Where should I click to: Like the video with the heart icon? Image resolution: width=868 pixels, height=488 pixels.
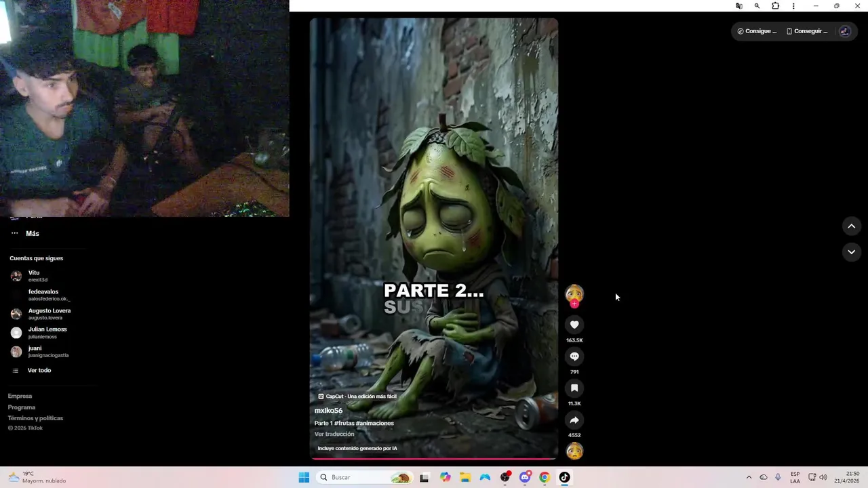pyautogui.click(x=574, y=325)
